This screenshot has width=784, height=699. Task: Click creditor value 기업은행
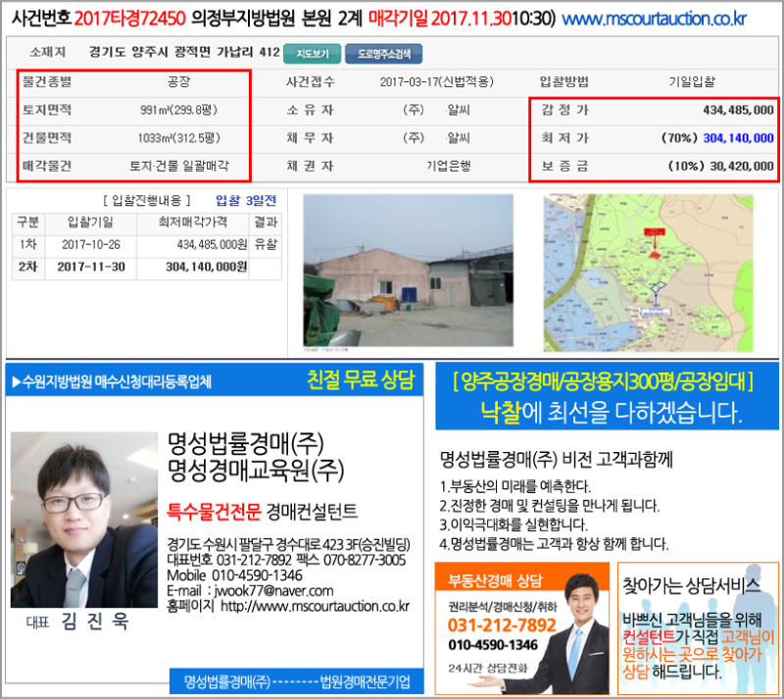[449, 166]
